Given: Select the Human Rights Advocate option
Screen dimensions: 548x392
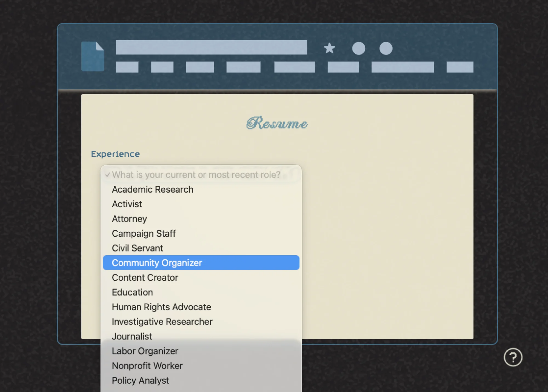Looking at the screenshot, I should [x=161, y=307].
